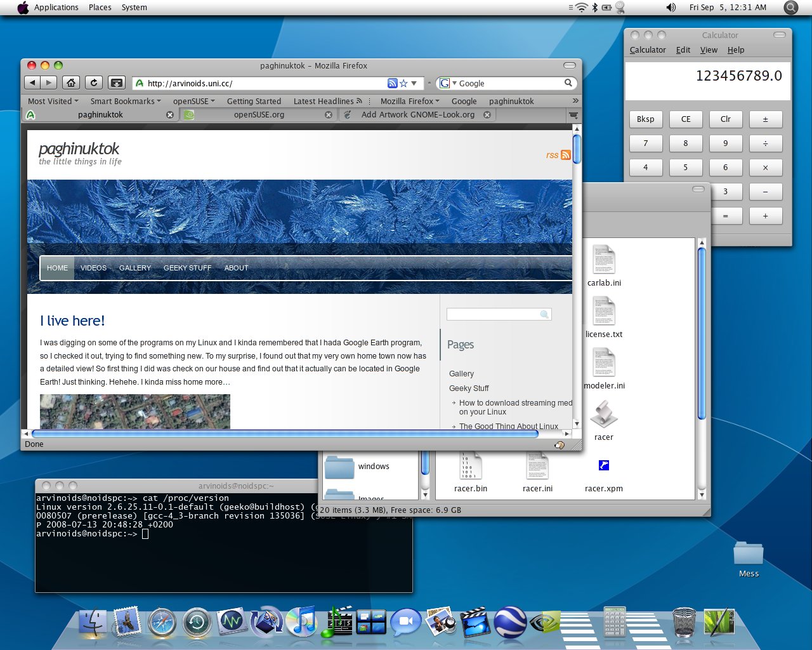Launch Google Earth from the dock
This screenshot has width=812, height=650.
[x=510, y=622]
